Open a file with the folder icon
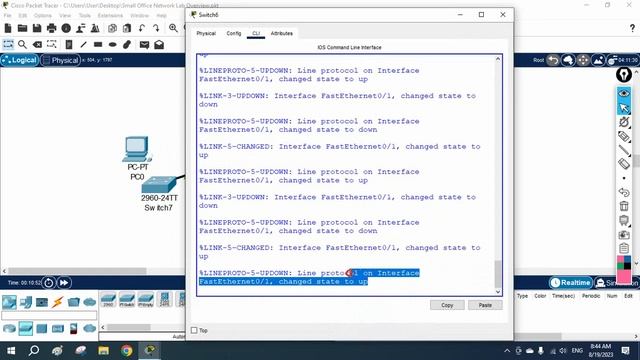 (22, 28)
